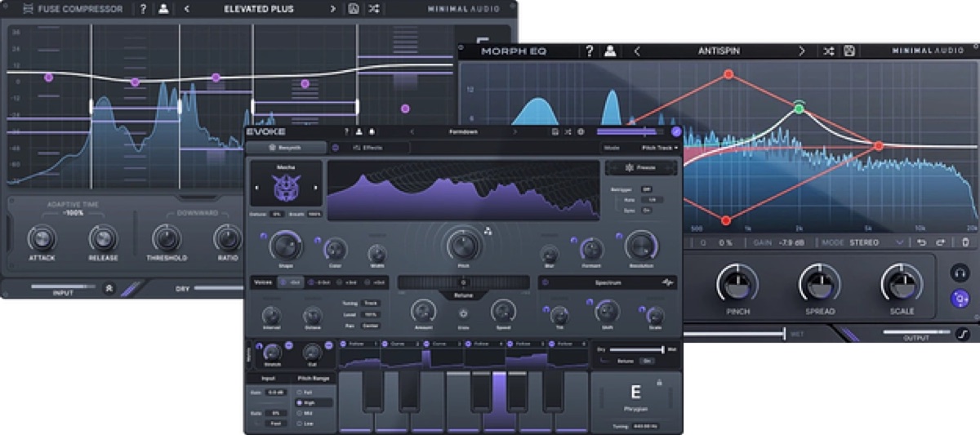
Task: Go to previous preset in Morph EQ
Action: coord(637,51)
